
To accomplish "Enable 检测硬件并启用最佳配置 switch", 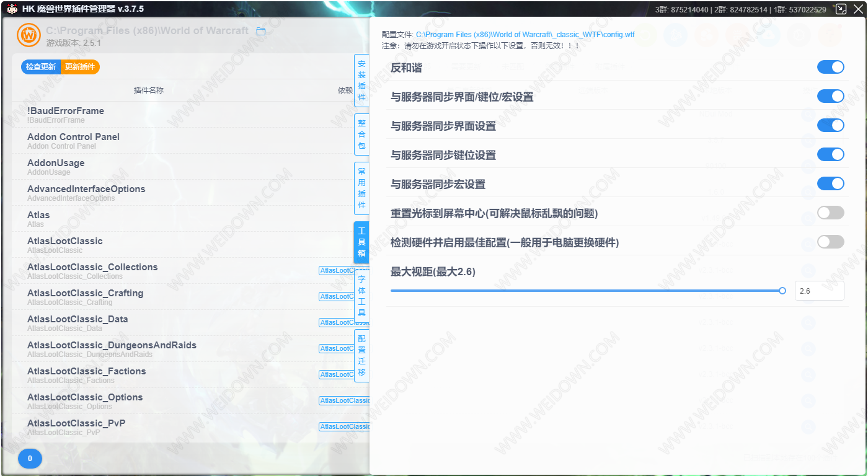I will (x=831, y=242).
